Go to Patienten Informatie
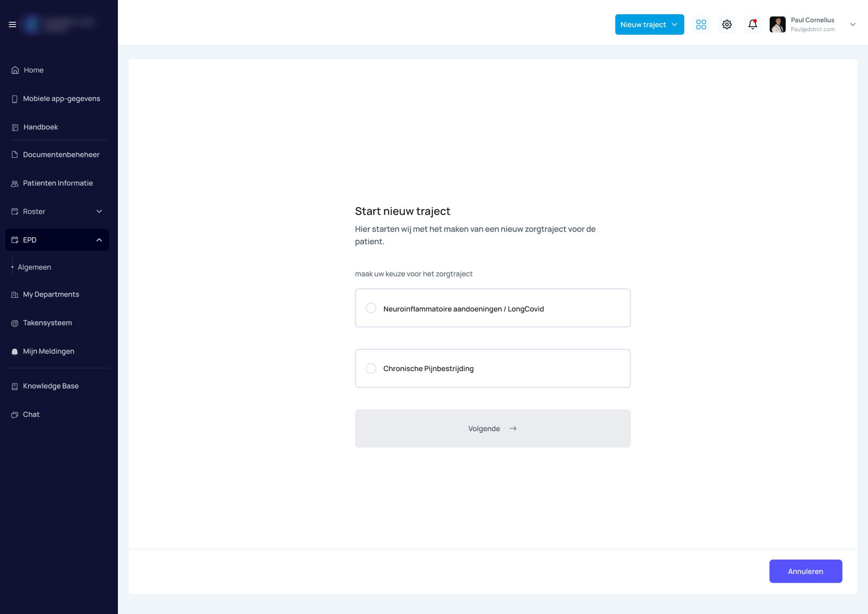The image size is (868, 614). click(58, 183)
